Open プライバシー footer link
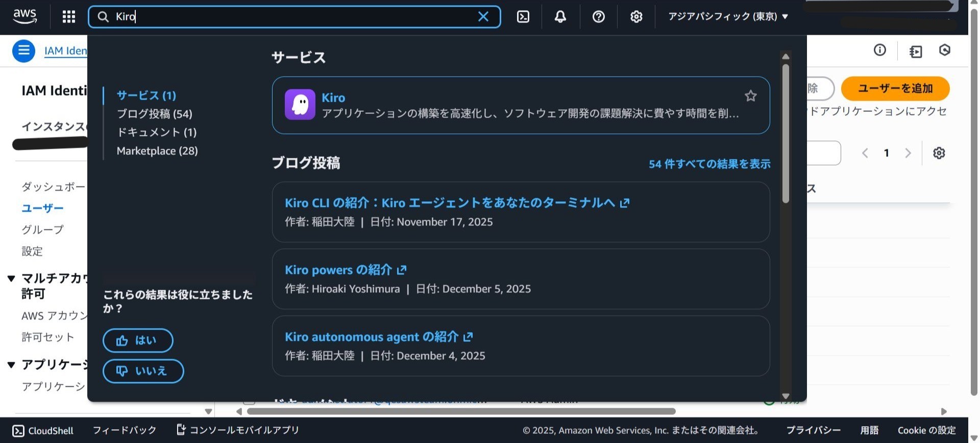Image resolution: width=980 pixels, height=443 pixels. (x=813, y=430)
